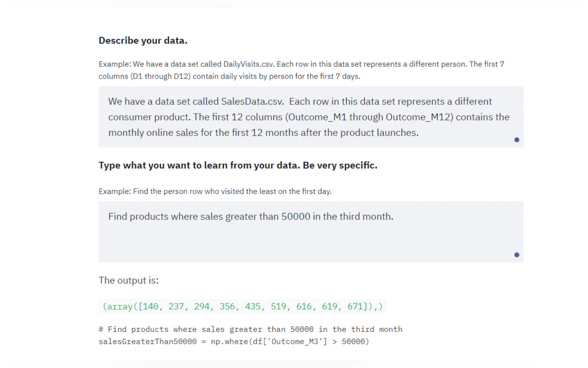588x368 pixels.
Task: Click the blue dot in question box
Action: click(516, 255)
